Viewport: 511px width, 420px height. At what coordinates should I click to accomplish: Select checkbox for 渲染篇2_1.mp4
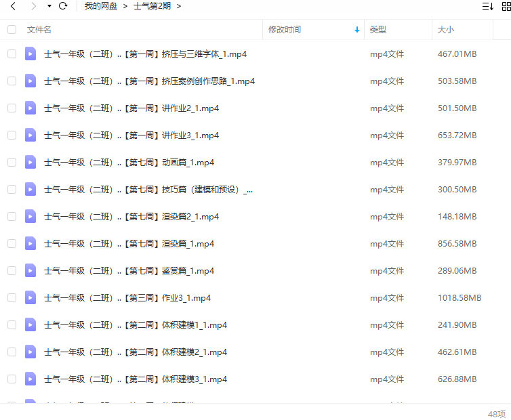click(12, 216)
